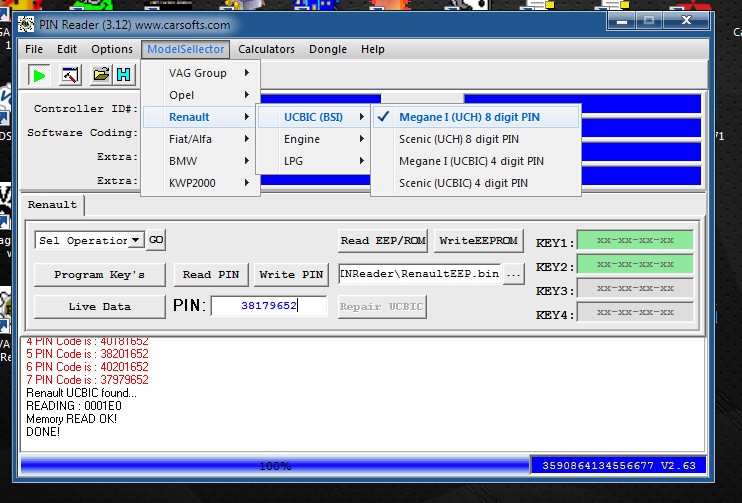Click log line 'READING : 0001E0'
Screen dimensions: 742x503
(74, 406)
